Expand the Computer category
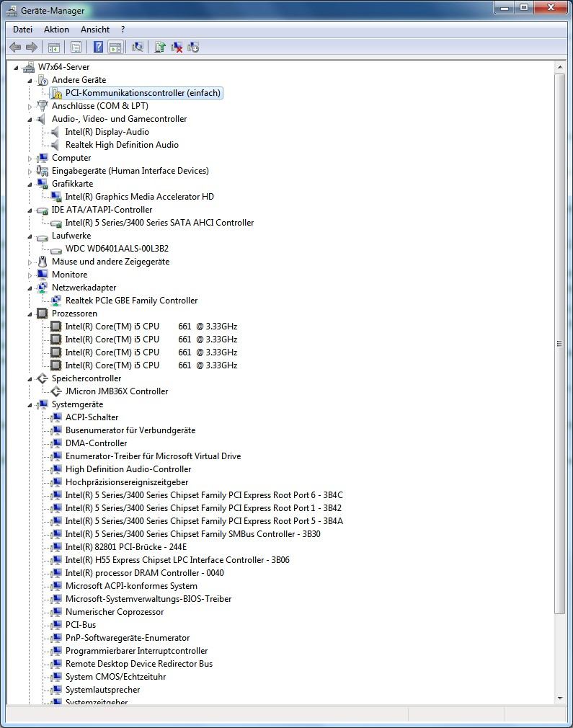573x728 pixels. tap(30, 159)
